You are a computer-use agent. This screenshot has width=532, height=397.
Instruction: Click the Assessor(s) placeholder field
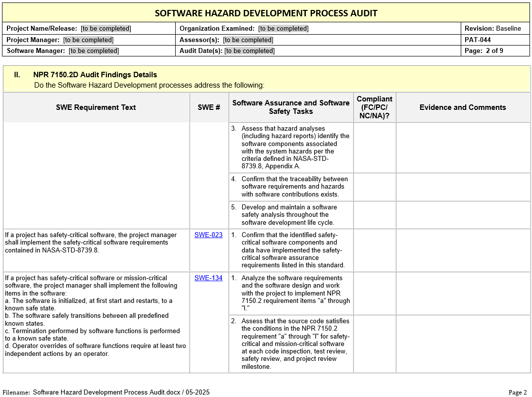click(248, 40)
